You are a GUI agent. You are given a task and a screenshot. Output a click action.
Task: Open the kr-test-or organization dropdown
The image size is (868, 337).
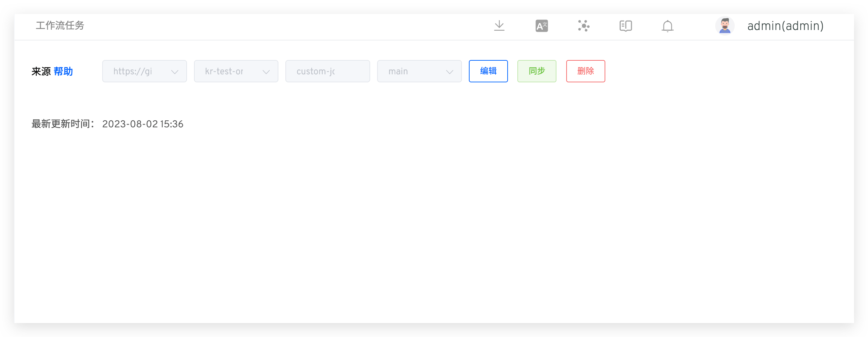pyautogui.click(x=236, y=71)
